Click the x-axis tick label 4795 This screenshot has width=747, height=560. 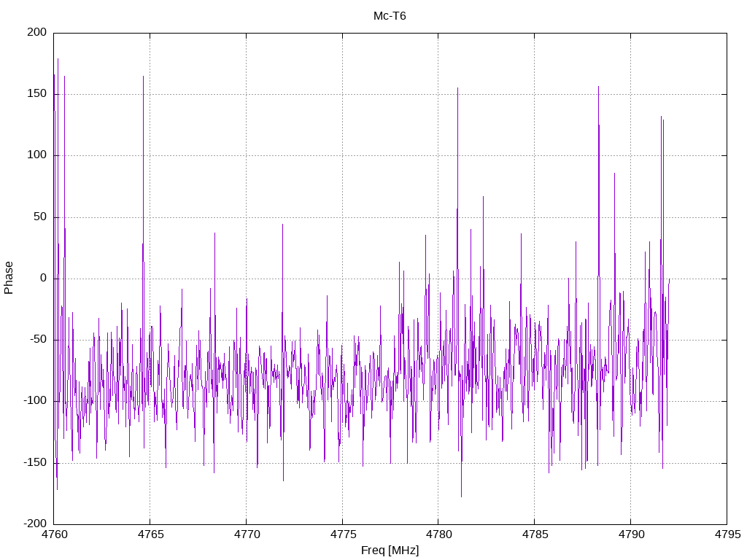pos(727,534)
